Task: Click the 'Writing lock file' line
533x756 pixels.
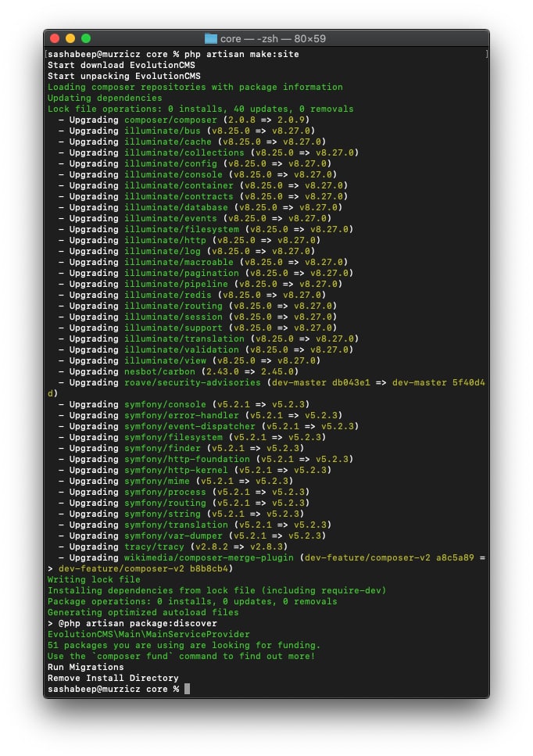Action: (94, 579)
